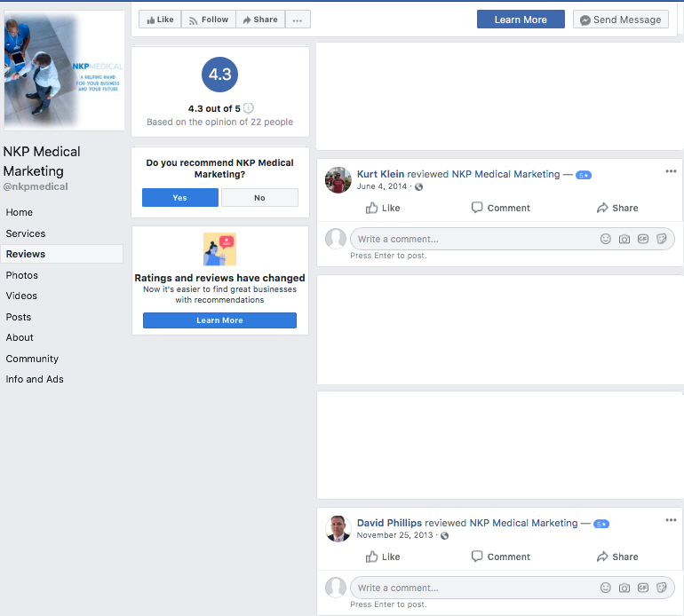The height and width of the screenshot is (616, 684).
Task: Open Info and Ads in sidebar
Action: pos(35,379)
